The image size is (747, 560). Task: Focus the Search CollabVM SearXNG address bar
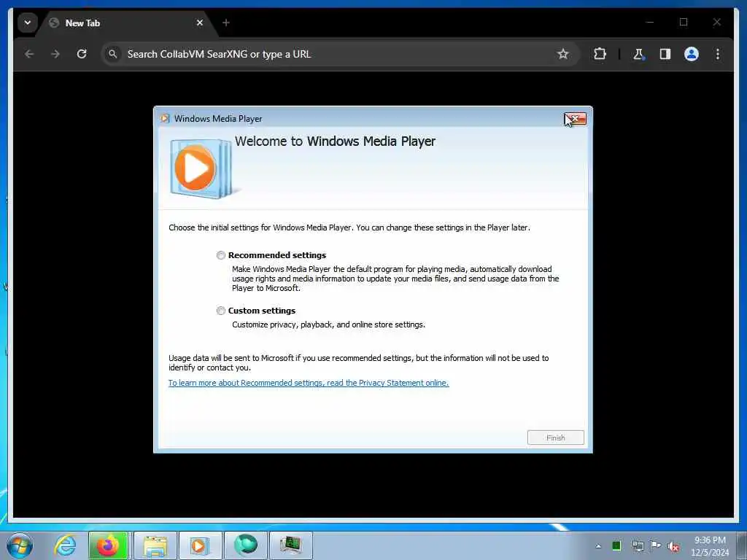[x=340, y=54]
